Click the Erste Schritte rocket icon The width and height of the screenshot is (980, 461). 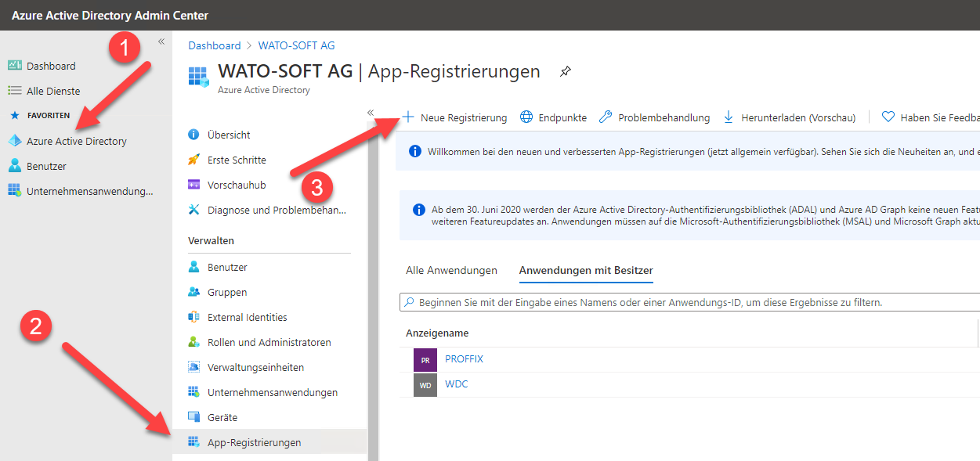(x=194, y=160)
